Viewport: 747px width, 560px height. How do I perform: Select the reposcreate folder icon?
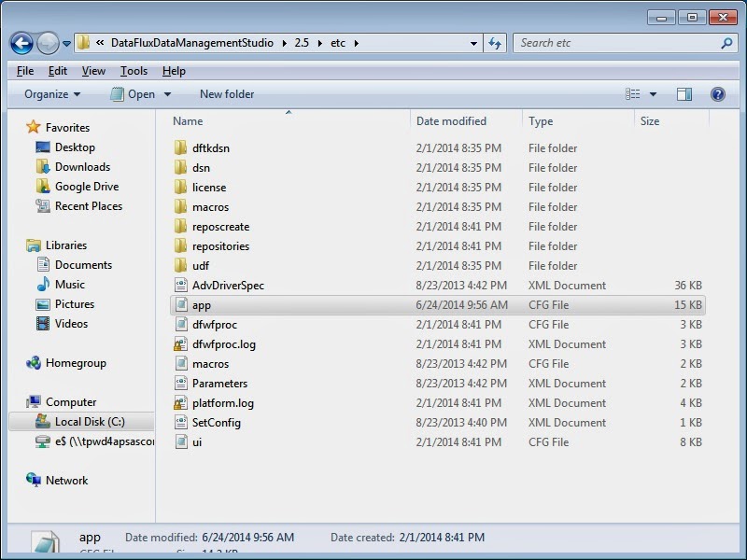click(180, 226)
